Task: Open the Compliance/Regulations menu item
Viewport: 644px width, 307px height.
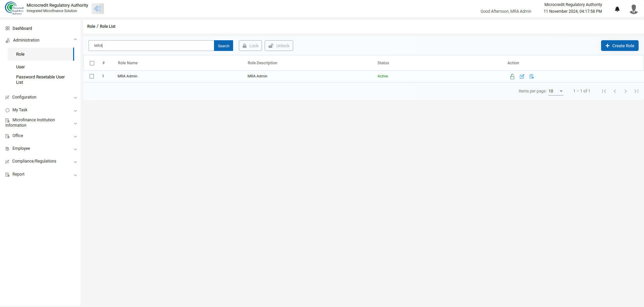Action: pyautogui.click(x=34, y=161)
